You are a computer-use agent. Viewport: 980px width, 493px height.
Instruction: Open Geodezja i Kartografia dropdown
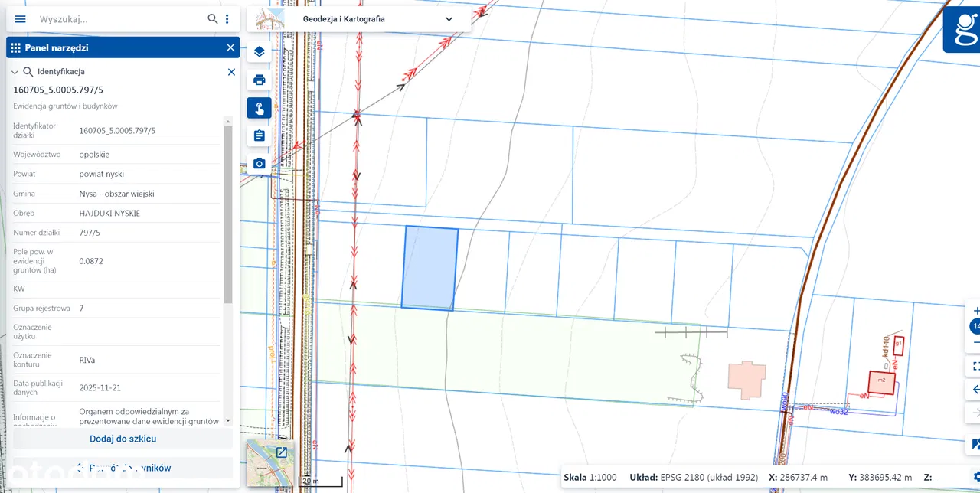[x=449, y=19]
